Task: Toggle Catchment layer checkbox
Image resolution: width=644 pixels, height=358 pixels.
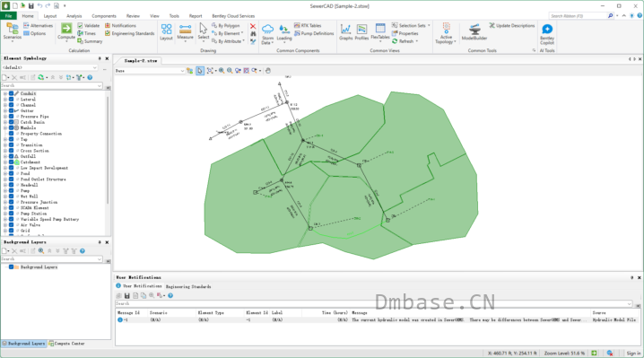Action: tap(11, 162)
